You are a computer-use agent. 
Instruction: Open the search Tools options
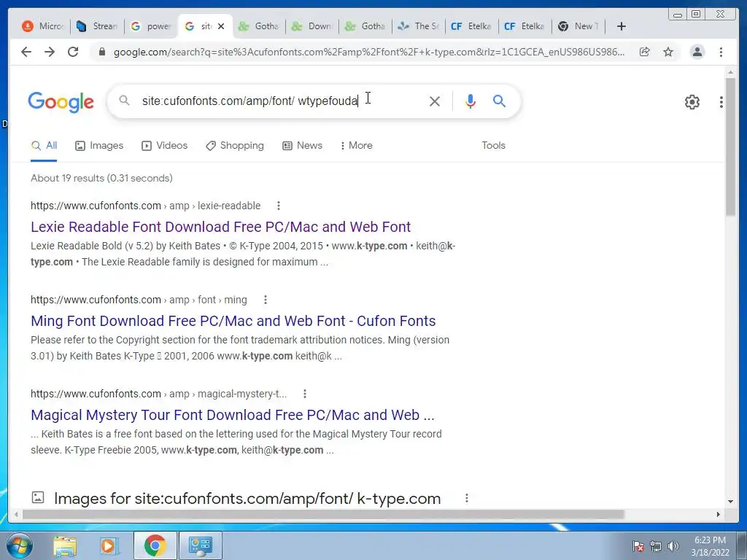pos(493,146)
